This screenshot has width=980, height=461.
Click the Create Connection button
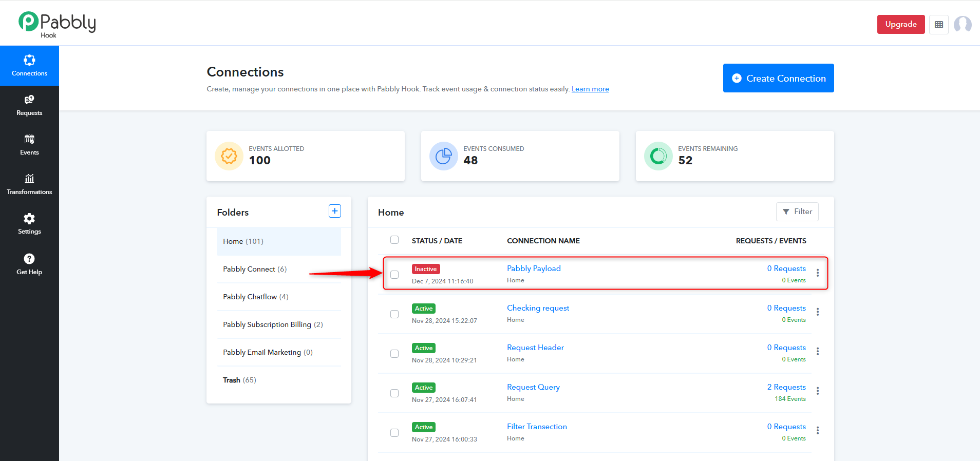(778, 78)
